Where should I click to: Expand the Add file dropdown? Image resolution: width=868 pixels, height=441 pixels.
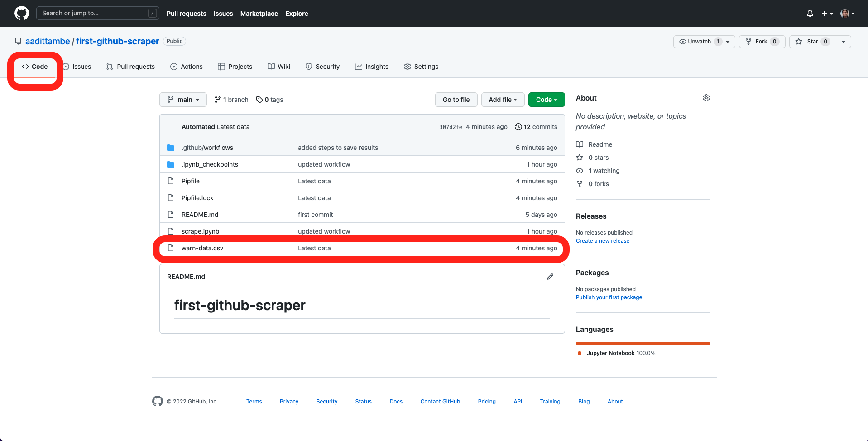pyautogui.click(x=503, y=100)
